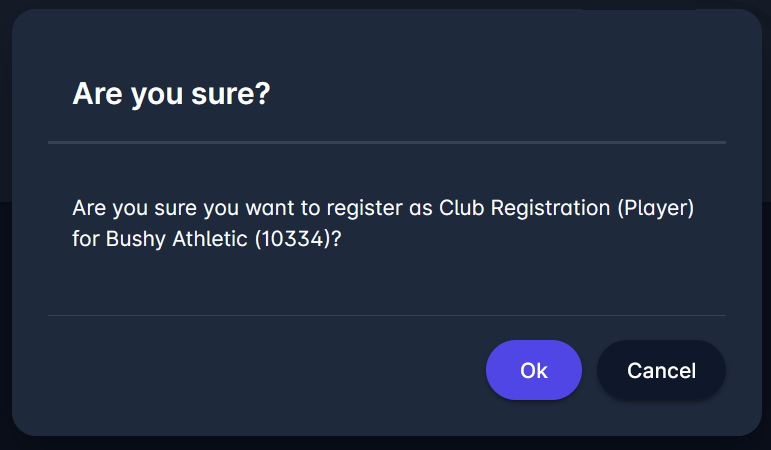Screen dimensions: 771x450
Task: Confirm registration with the Ok button
Action: pyautogui.click(x=533, y=370)
